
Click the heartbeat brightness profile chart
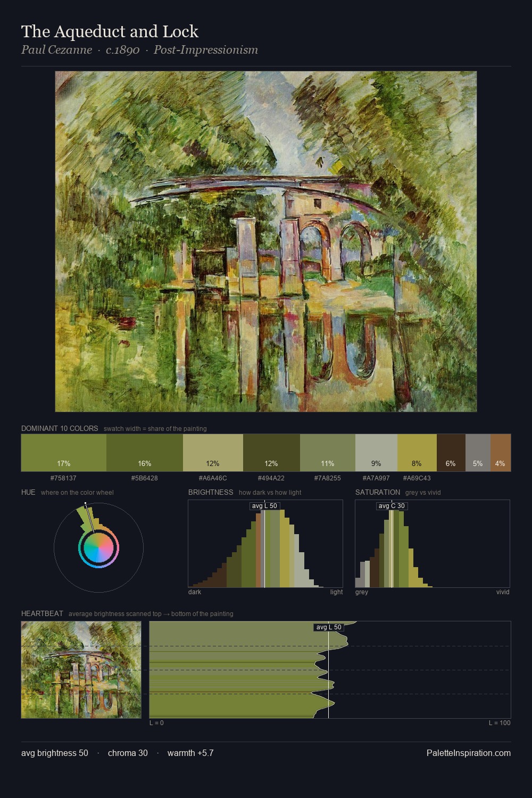pyautogui.click(x=330, y=670)
